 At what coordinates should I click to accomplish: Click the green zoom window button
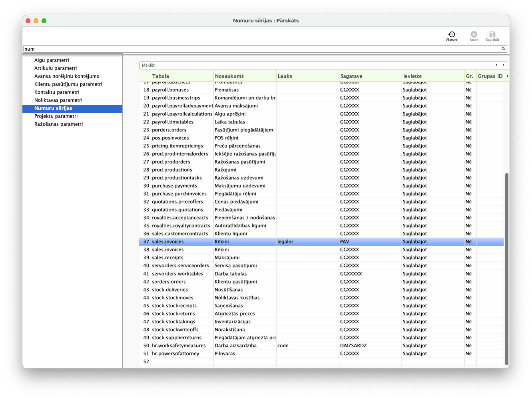pyautogui.click(x=44, y=21)
